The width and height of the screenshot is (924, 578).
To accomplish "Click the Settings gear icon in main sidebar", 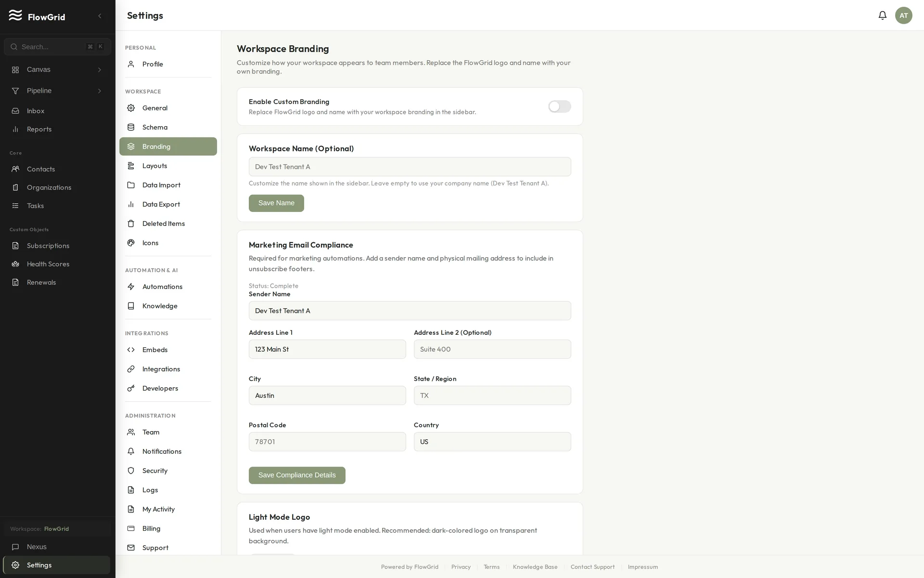I will coord(15,565).
